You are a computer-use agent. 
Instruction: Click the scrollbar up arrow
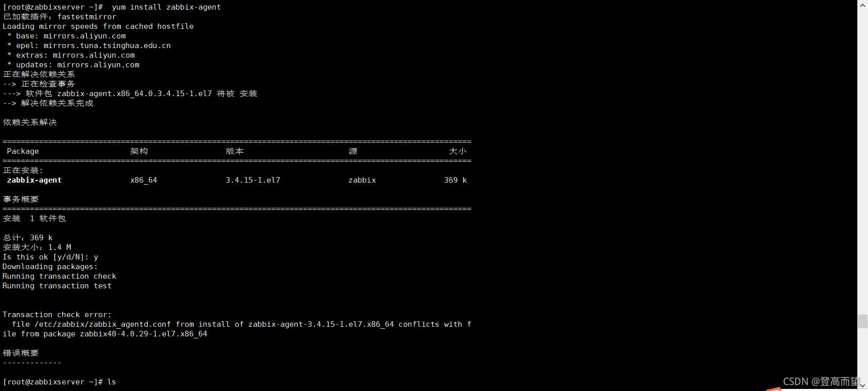[x=862, y=5]
